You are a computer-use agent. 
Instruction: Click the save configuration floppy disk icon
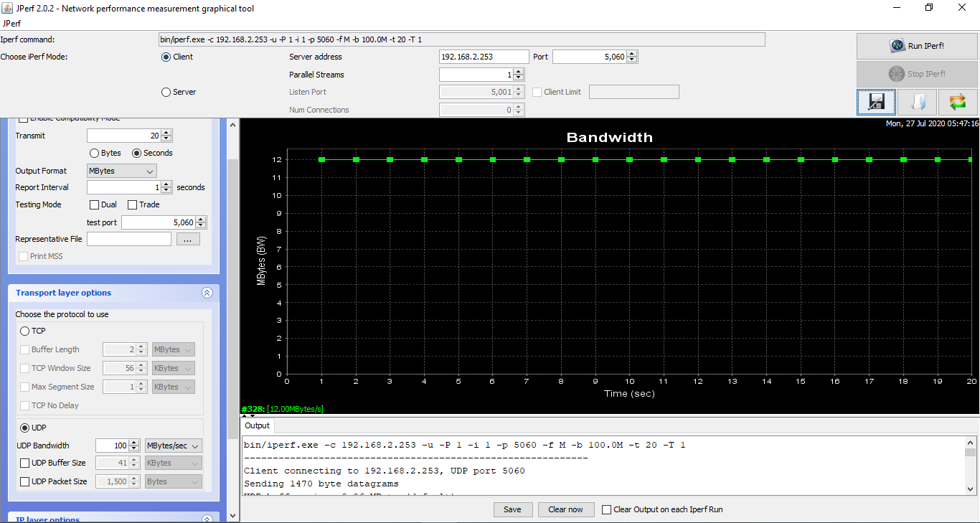pos(876,102)
